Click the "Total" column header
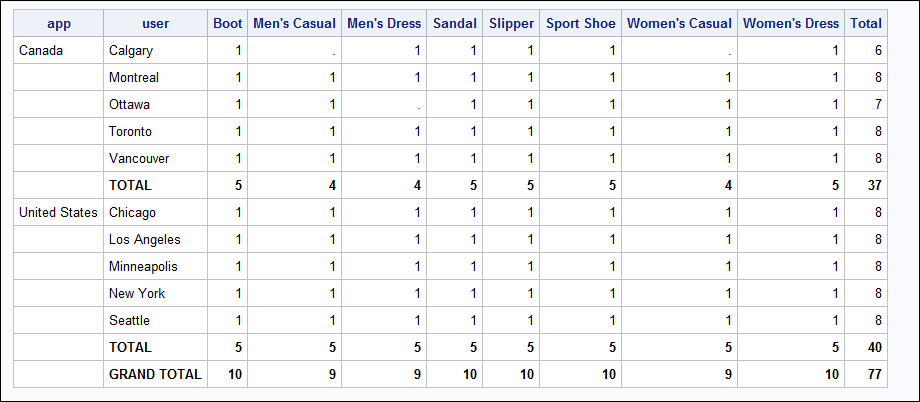The width and height of the screenshot is (920, 402). tap(866, 24)
